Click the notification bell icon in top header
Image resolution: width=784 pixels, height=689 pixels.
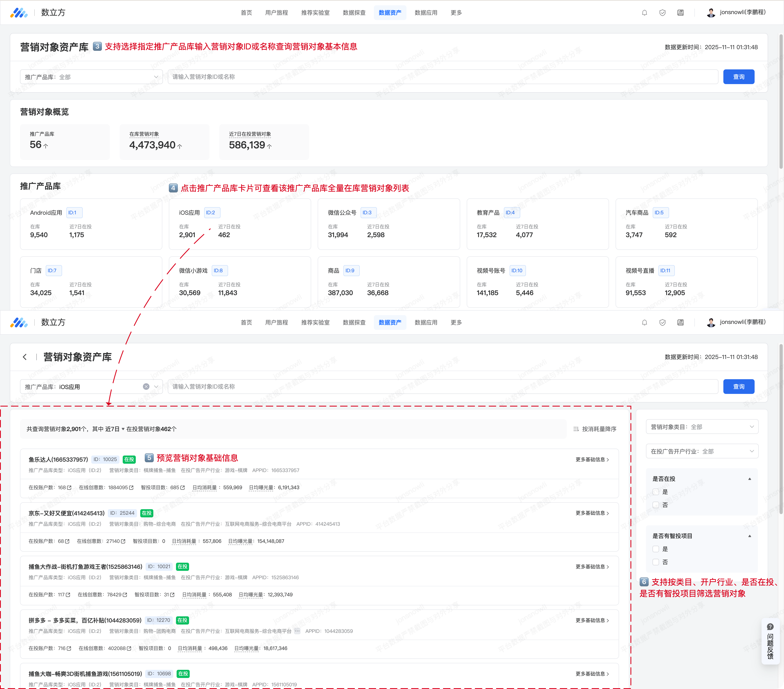[644, 13]
